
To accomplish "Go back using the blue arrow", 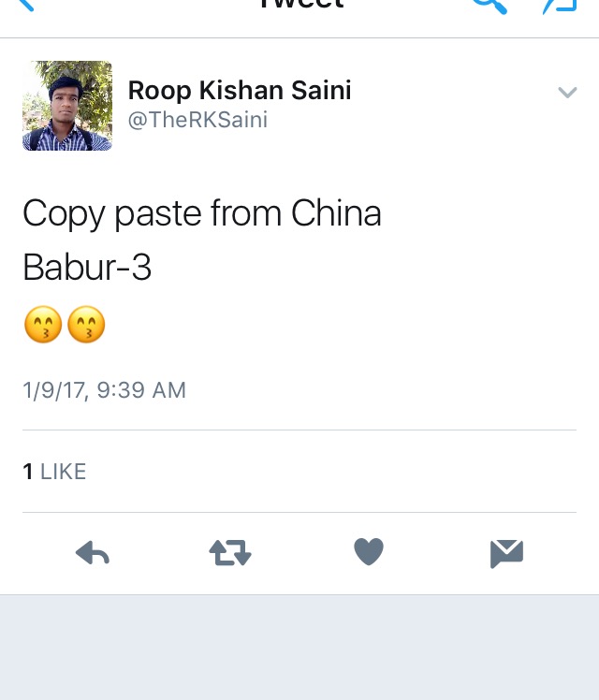I will click(24, 5).
